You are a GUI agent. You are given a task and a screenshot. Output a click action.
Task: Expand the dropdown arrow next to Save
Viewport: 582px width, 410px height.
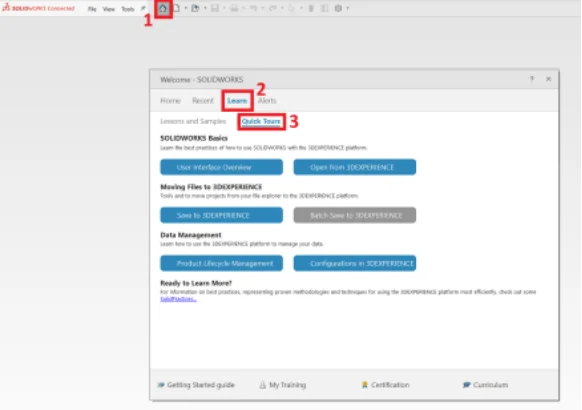224,8
